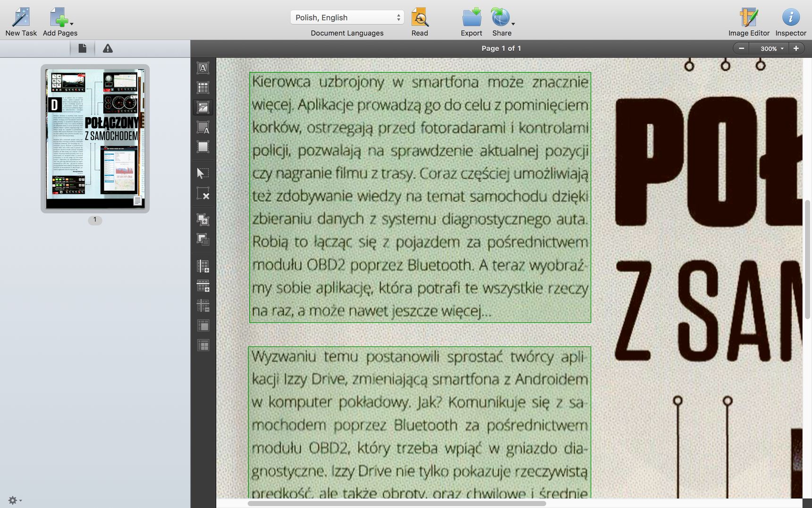Open the Document Languages dropdown
Screen dimensions: 812x508
pos(347,17)
